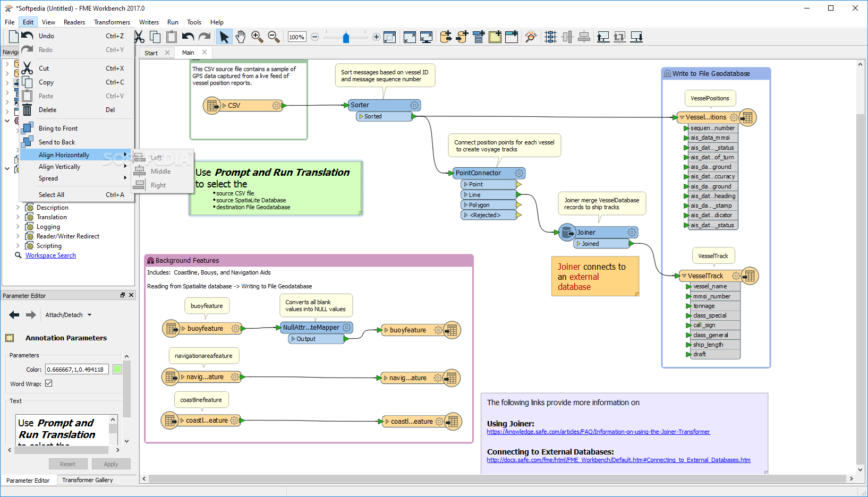Click the zoom slider plus button
Screen dimensions: 868x497
[x=376, y=37]
